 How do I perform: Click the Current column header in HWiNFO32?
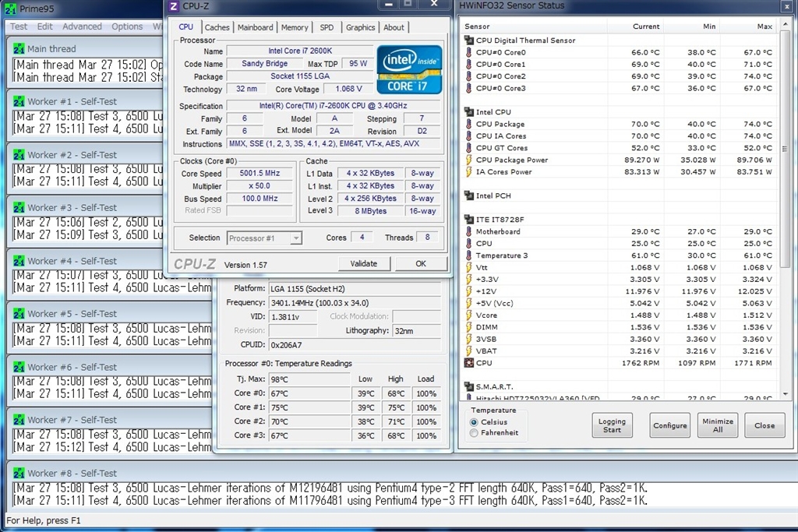[634, 26]
